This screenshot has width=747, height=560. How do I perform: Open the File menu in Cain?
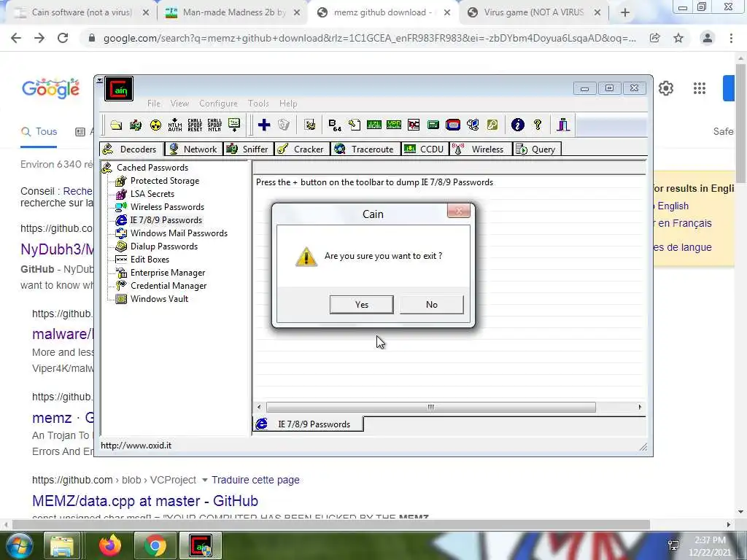point(153,104)
